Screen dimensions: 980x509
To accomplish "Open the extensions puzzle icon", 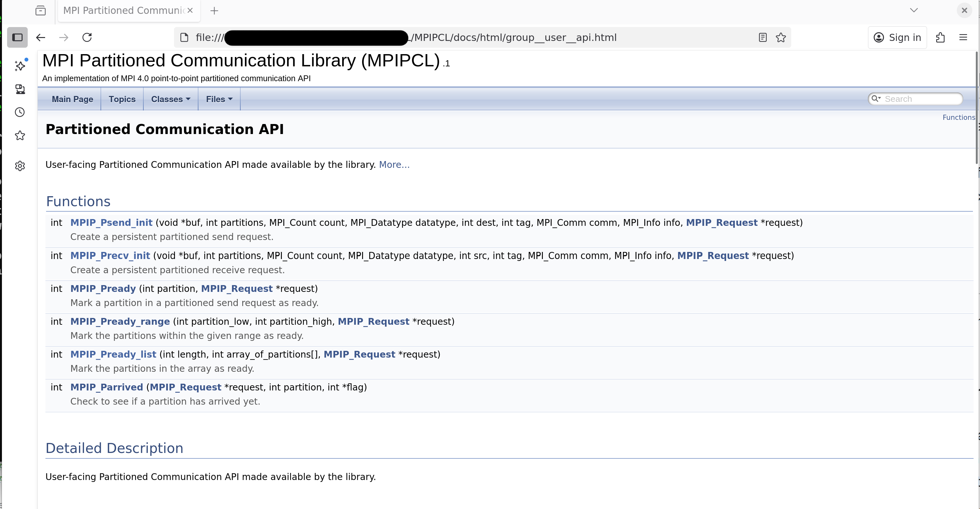I will click(940, 37).
